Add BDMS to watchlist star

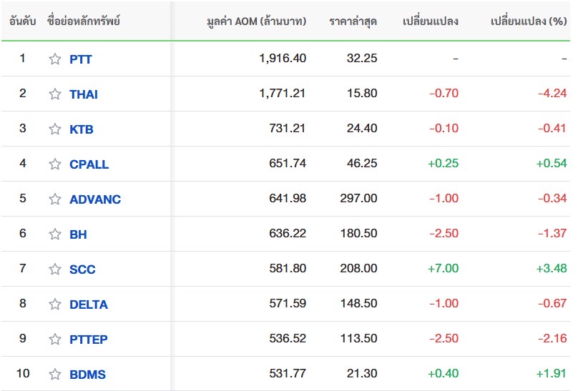coord(55,375)
